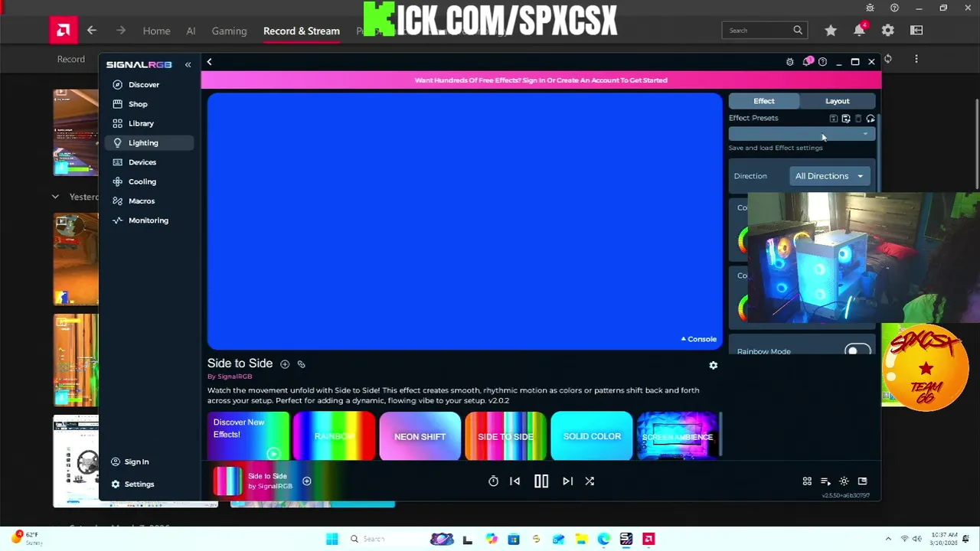Switch to the Layout tab

point(837,101)
